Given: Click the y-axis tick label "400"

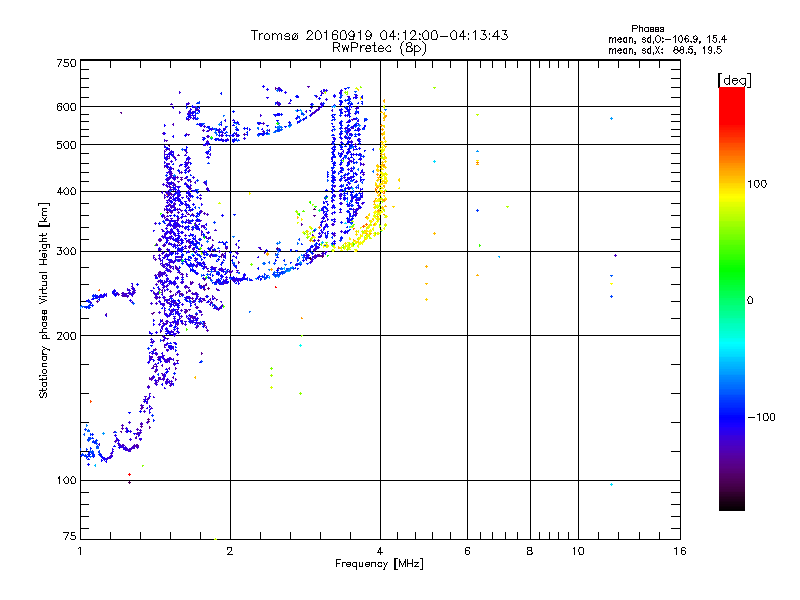Looking at the screenshot, I should click(x=66, y=191).
